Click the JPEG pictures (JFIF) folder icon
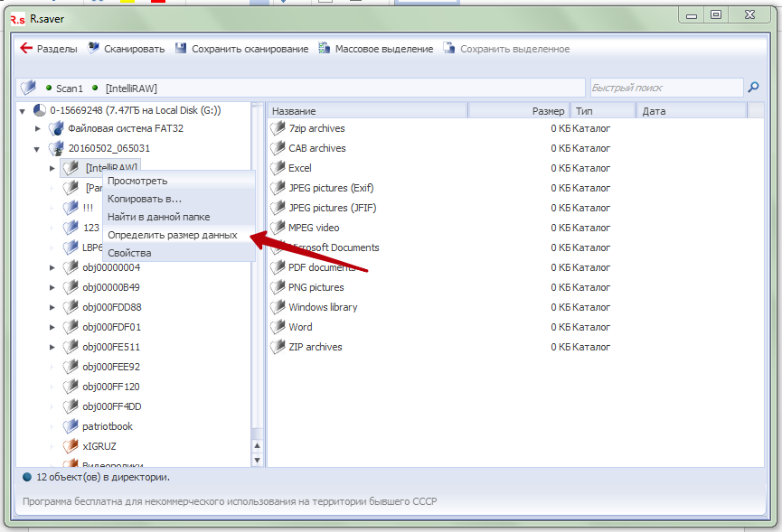Viewport: 782px width, 532px height. coord(278,208)
